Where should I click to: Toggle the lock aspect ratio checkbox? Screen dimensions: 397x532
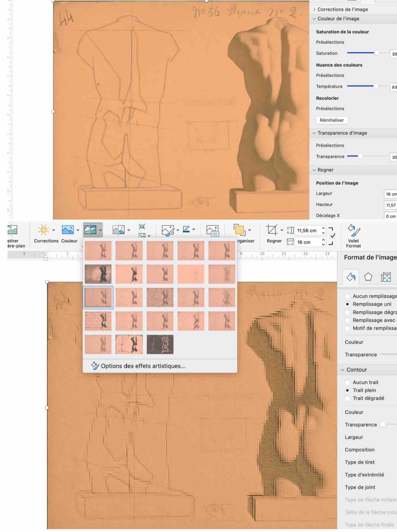click(333, 236)
